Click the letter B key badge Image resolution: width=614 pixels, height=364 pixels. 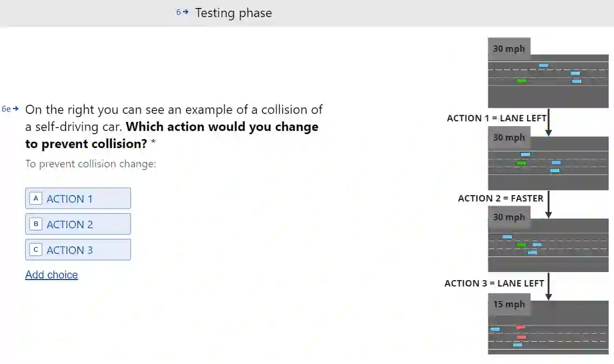(36, 224)
